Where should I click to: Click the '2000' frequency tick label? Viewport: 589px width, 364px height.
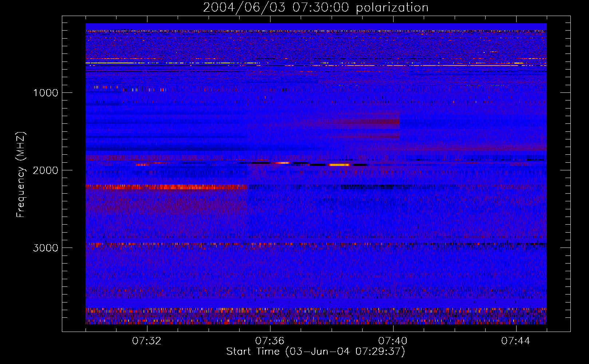tap(46, 170)
